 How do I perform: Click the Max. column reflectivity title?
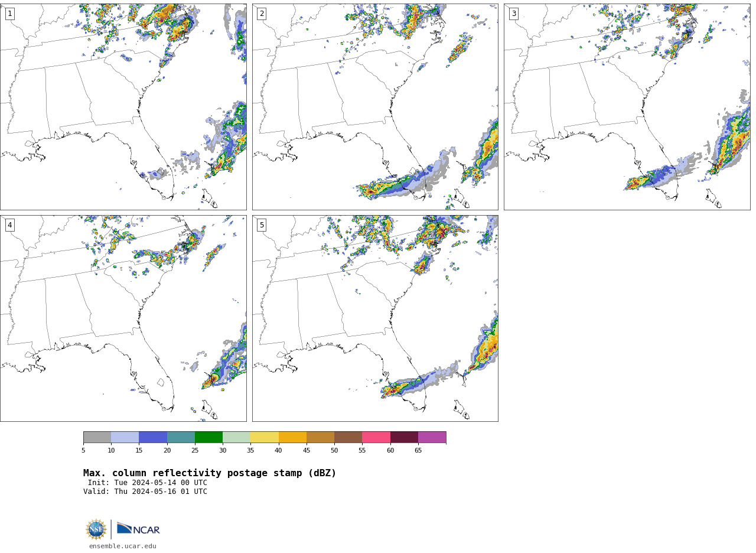tap(210, 473)
